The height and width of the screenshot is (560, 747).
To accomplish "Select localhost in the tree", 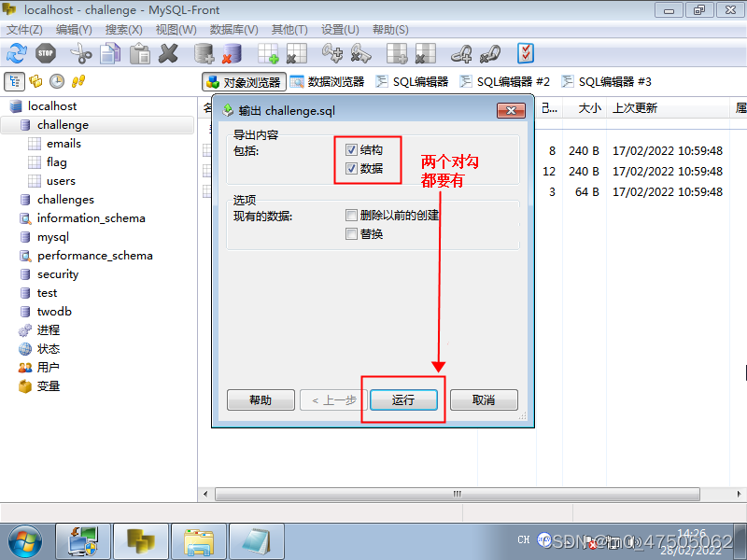I will 52,106.
